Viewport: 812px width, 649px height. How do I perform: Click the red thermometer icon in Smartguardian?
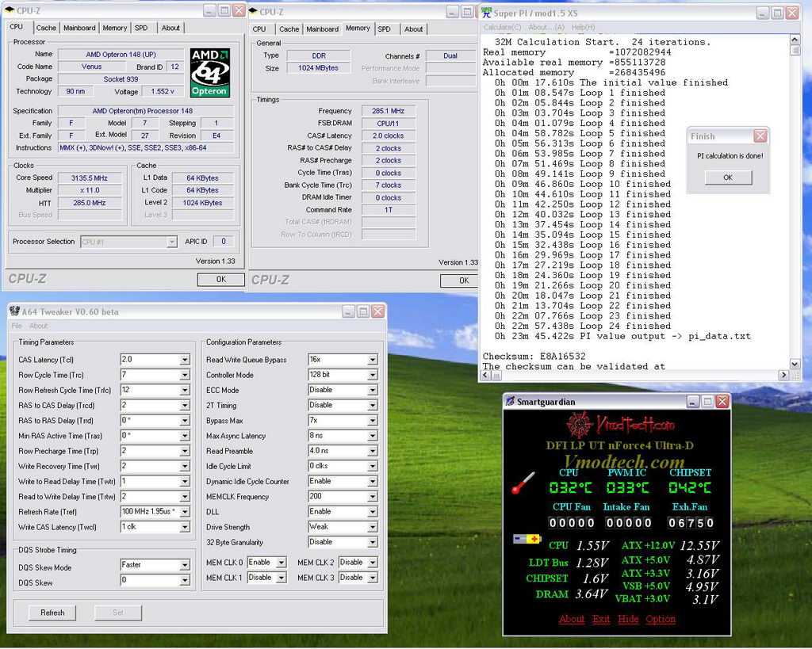[x=523, y=483]
